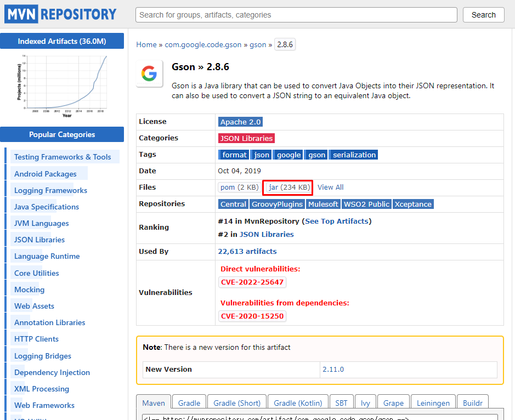Focus the search groups and artifacts field

(296, 15)
